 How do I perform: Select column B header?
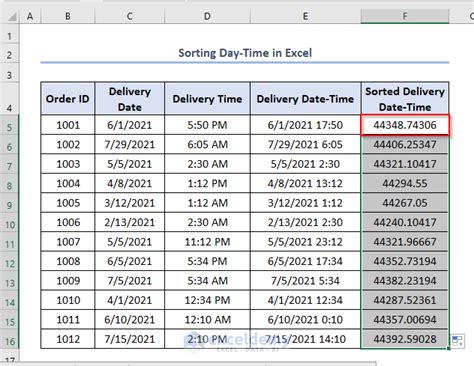[x=68, y=16]
